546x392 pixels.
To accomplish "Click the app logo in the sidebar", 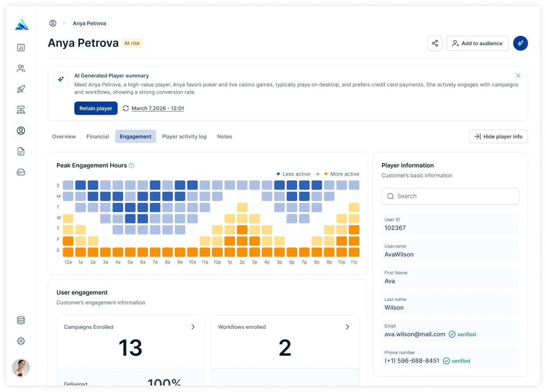I will point(21,25).
